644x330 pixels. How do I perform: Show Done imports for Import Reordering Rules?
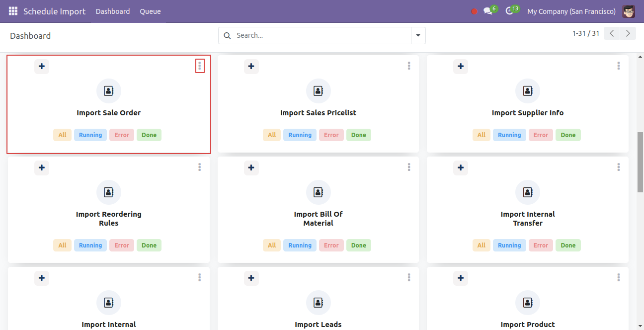coord(149,246)
